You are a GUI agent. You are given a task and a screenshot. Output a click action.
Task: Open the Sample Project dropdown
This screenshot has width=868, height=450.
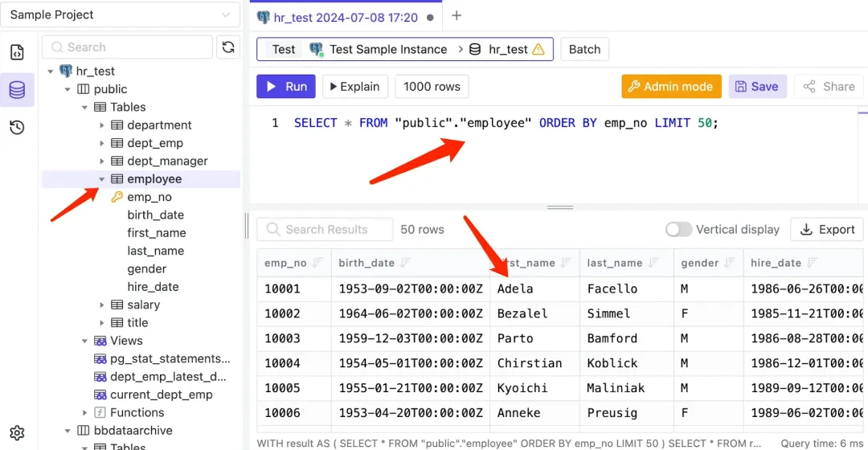[120, 15]
